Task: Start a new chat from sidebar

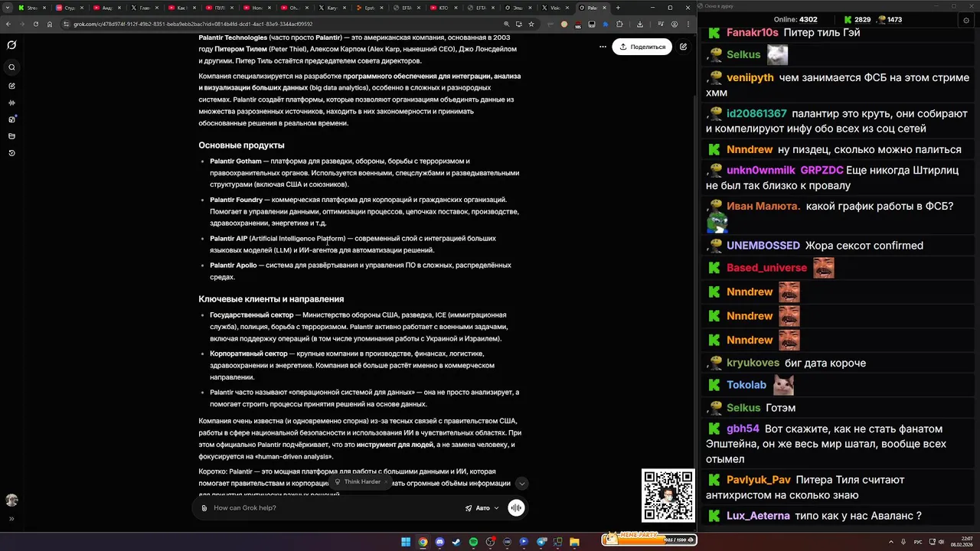Action: tap(11, 86)
